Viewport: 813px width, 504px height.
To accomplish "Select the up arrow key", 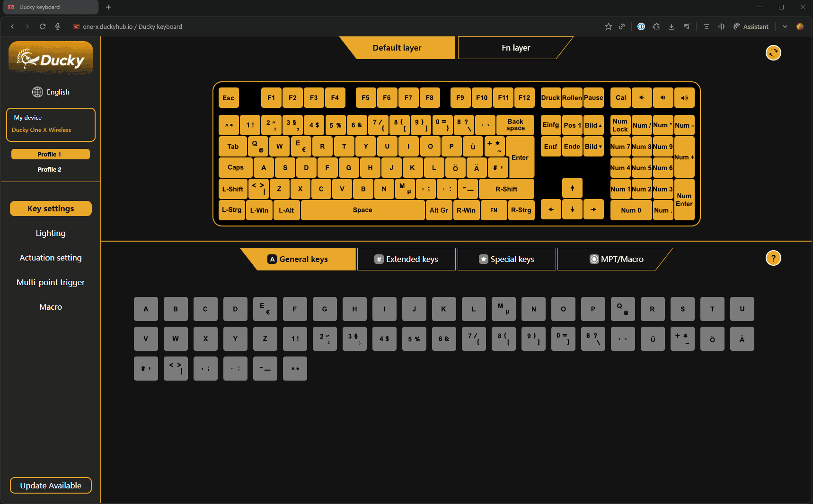I will (572, 188).
